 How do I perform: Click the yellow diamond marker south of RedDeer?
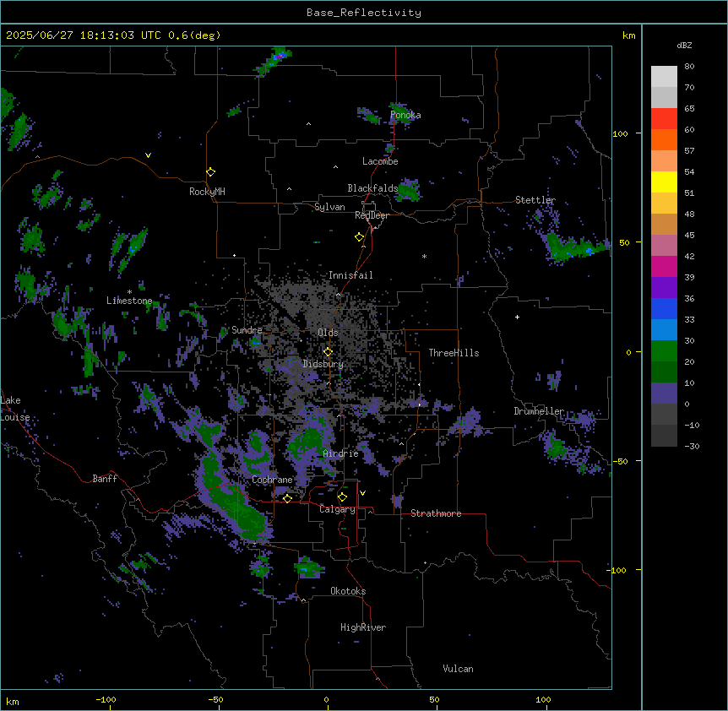(x=359, y=237)
